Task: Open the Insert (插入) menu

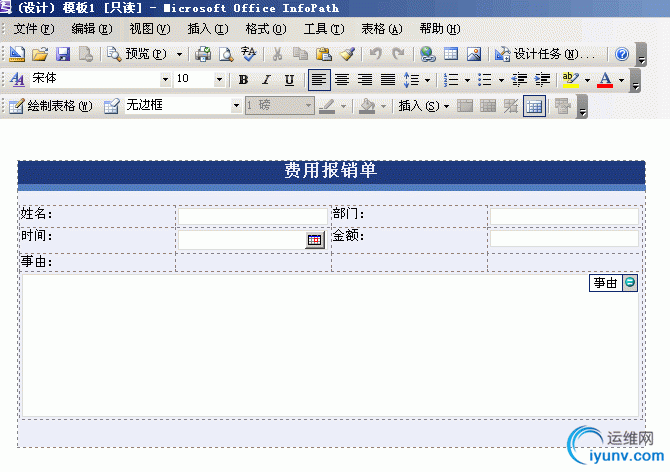Action: 208,29
